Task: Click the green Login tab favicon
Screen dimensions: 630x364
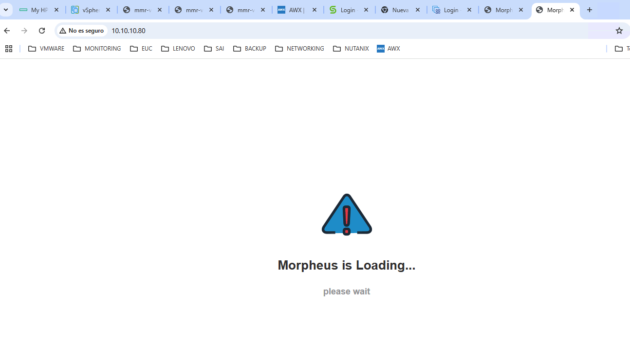Action: (x=332, y=9)
